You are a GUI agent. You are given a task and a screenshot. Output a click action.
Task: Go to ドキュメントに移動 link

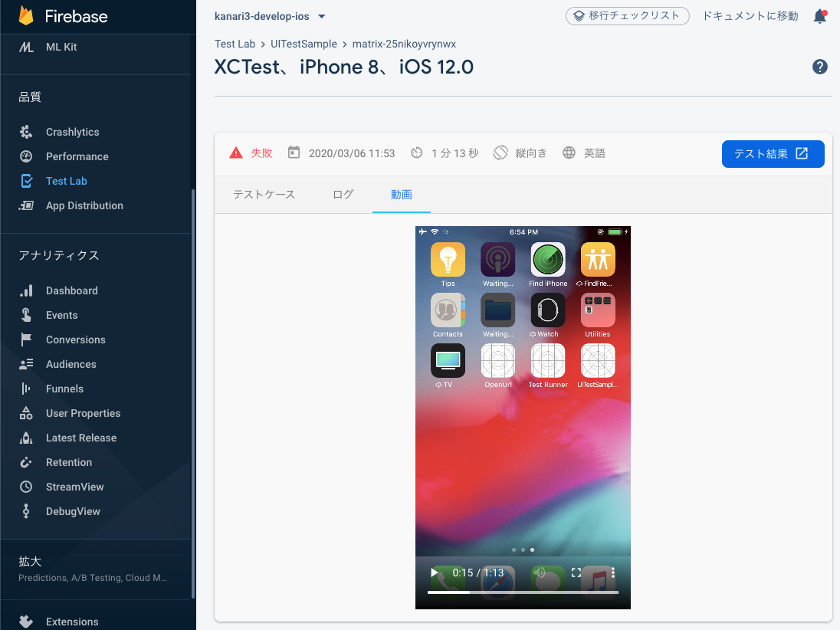[x=750, y=16]
